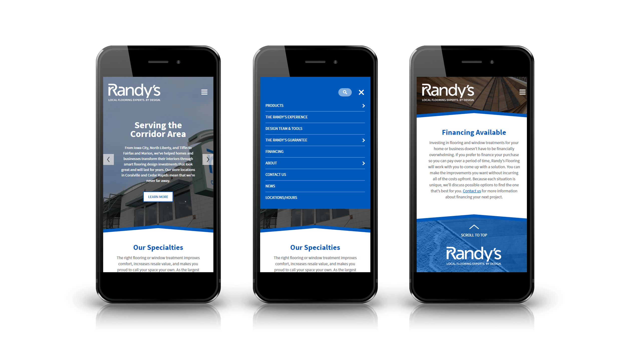Viewport: 626px width, 364px height.
Task: Click the close (X) icon on navigation
Action: pos(361,92)
